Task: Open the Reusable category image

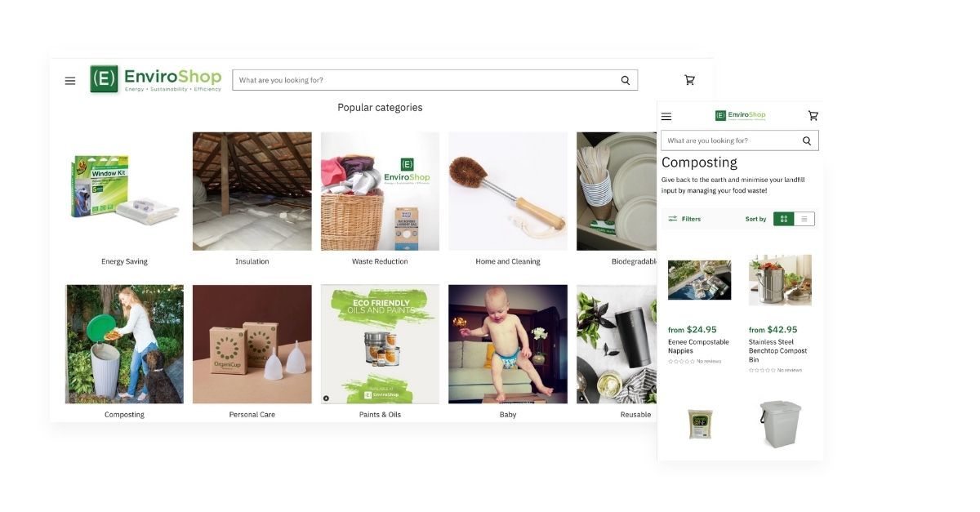Action: coord(617,344)
